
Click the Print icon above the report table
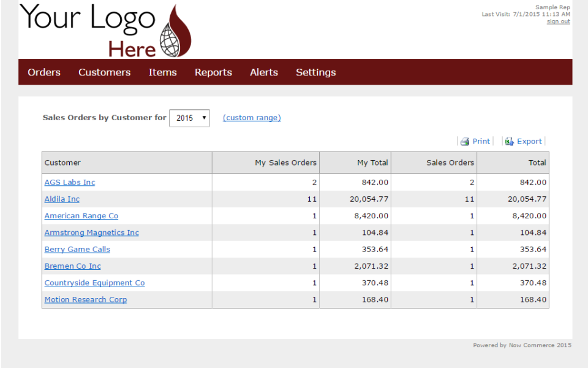point(475,141)
